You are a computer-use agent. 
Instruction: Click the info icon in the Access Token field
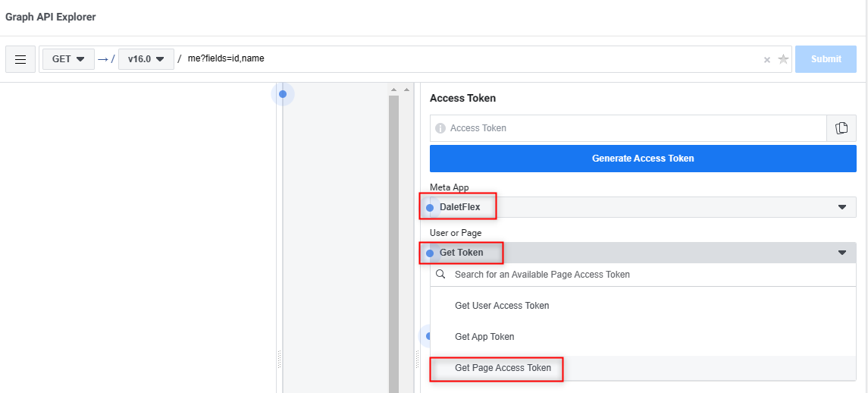tap(440, 128)
